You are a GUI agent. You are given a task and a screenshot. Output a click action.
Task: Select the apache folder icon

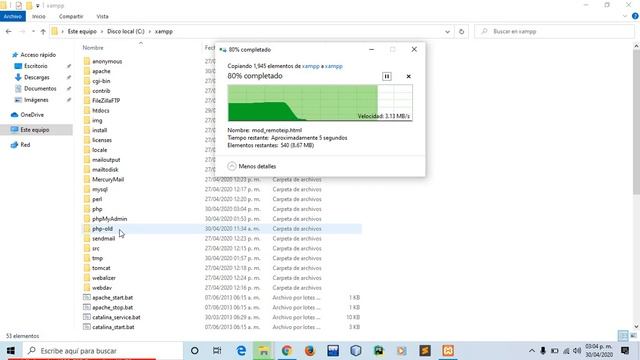87,71
